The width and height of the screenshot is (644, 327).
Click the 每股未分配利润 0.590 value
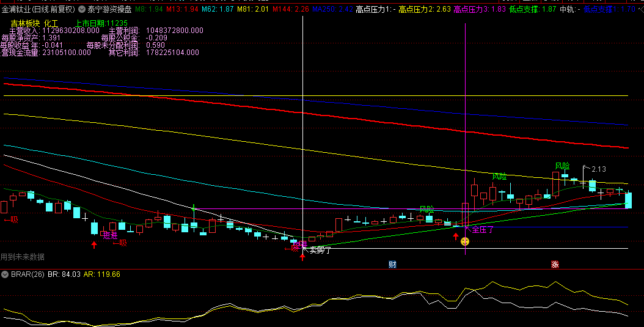155,45
